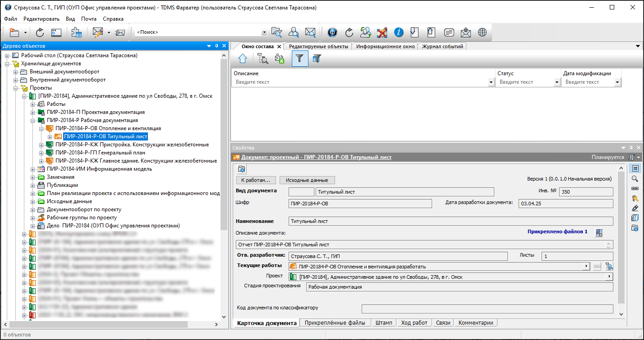644x340 pixels.
Task: Click the globe icon in main toolbar
Action: (x=482, y=32)
